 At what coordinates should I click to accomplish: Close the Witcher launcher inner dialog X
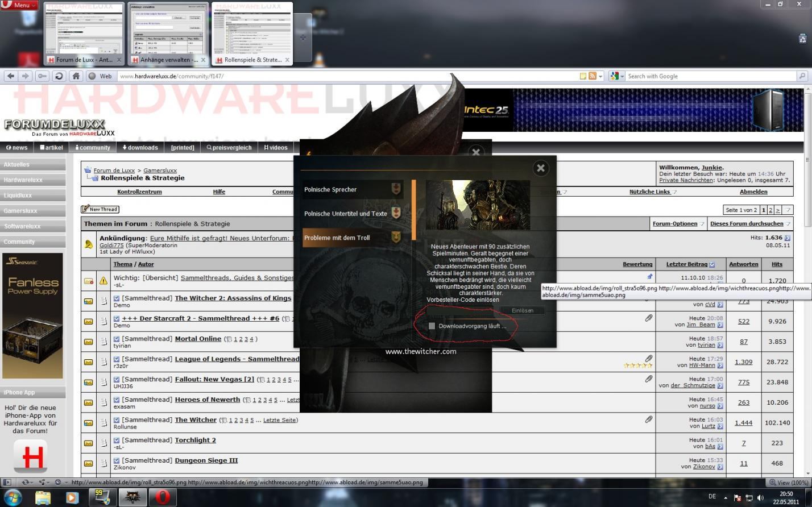(x=541, y=168)
